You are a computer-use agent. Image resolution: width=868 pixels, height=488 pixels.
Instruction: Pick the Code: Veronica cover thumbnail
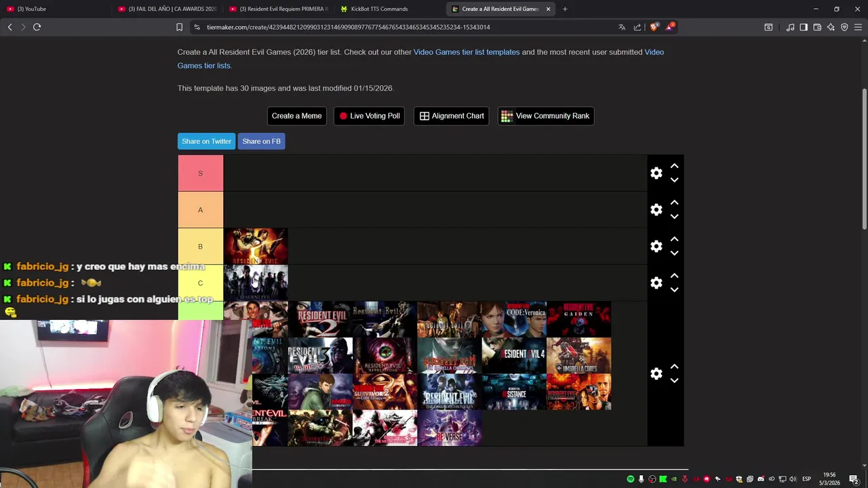pos(513,320)
